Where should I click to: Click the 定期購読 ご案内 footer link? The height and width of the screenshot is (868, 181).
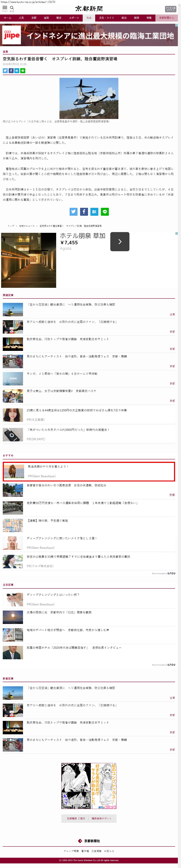76,819
